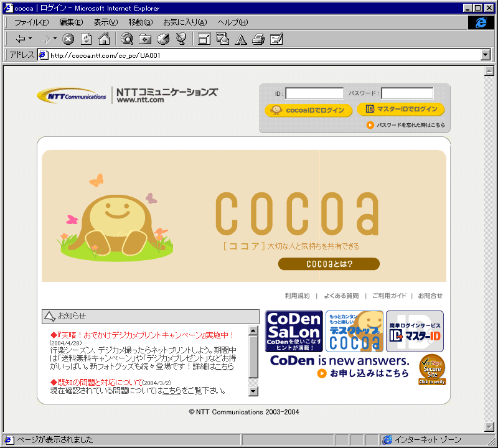Click the NTT Communications logo
This screenshot has width=498, height=448.
point(72,95)
